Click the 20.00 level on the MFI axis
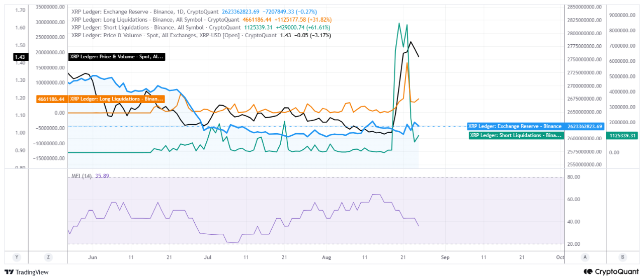644x280 pixels. [575, 244]
